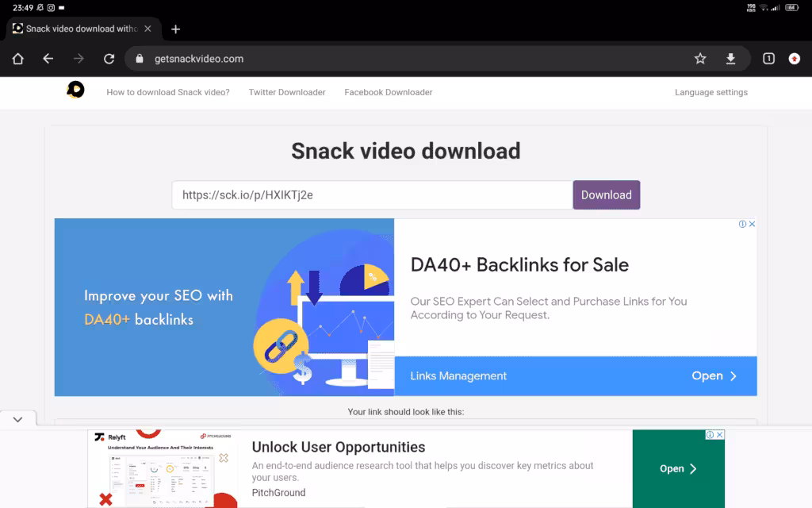Click PitchGround advertiser name
This screenshot has height=508, width=812.
278,492
